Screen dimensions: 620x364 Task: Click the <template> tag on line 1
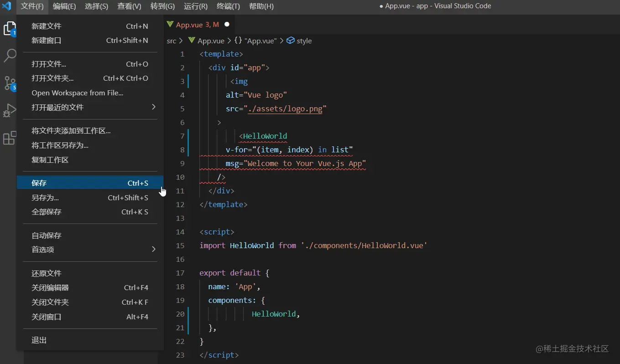click(x=221, y=54)
